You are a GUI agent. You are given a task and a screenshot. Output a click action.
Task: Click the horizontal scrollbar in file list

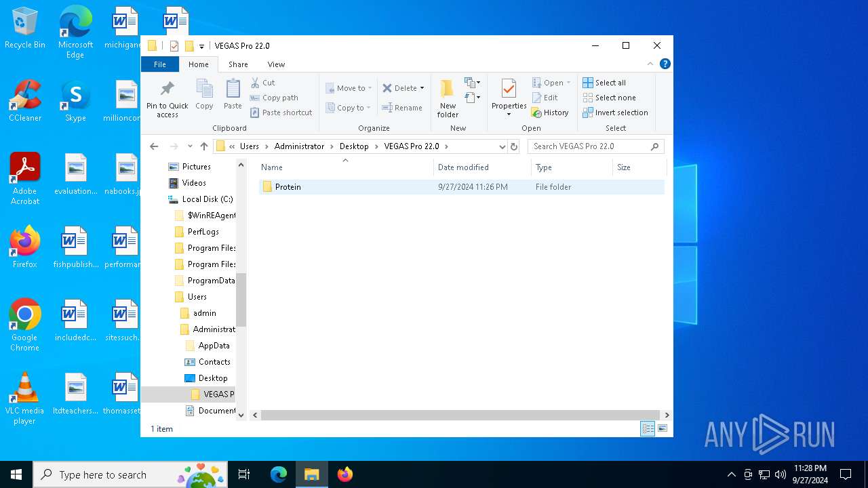point(460,415)
